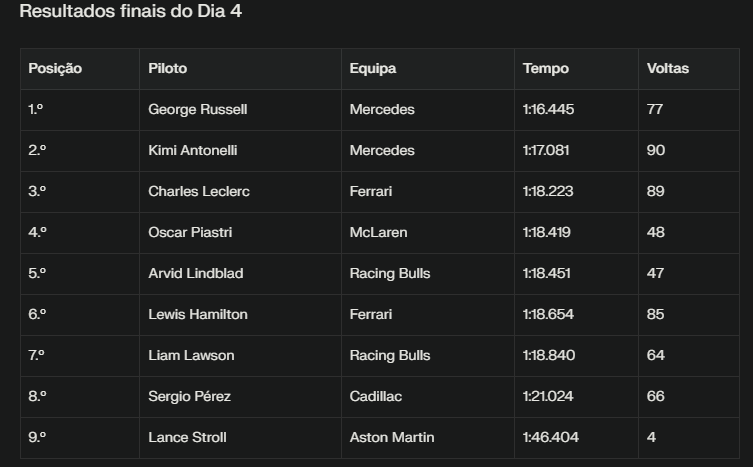Click the Posição column header

55,69
